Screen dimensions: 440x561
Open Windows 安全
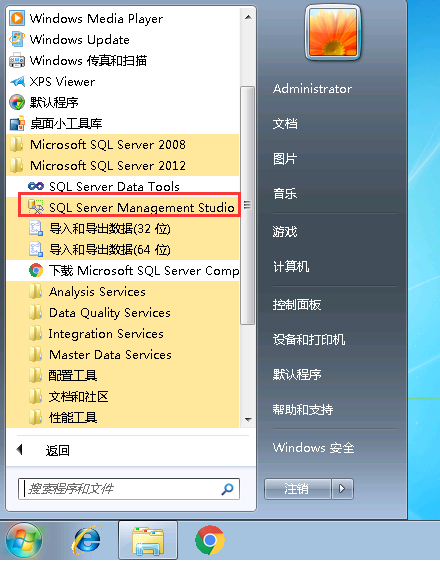pyautogui.click(x=314, y=448)
